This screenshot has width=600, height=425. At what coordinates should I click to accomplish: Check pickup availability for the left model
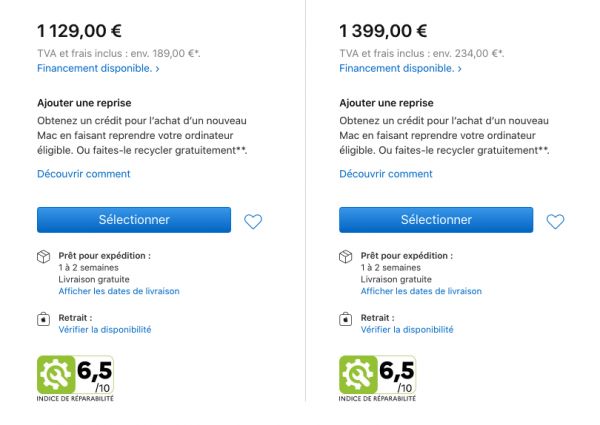coord(105,329)
